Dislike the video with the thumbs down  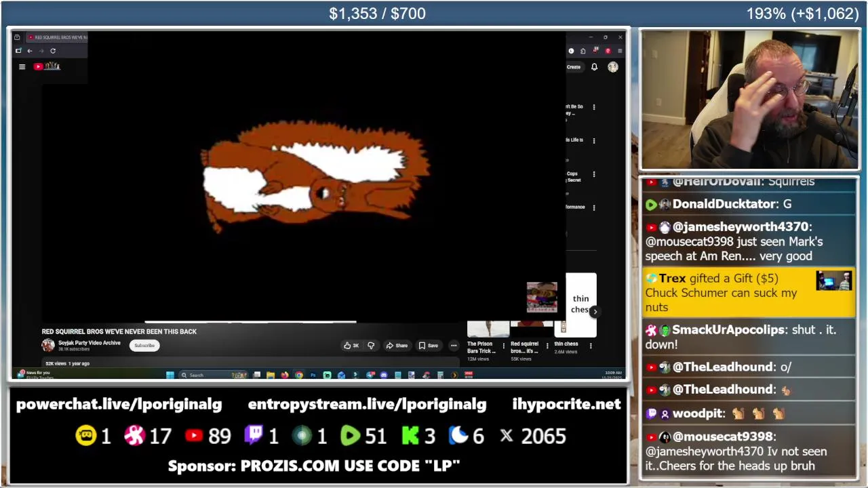(371, 346)
